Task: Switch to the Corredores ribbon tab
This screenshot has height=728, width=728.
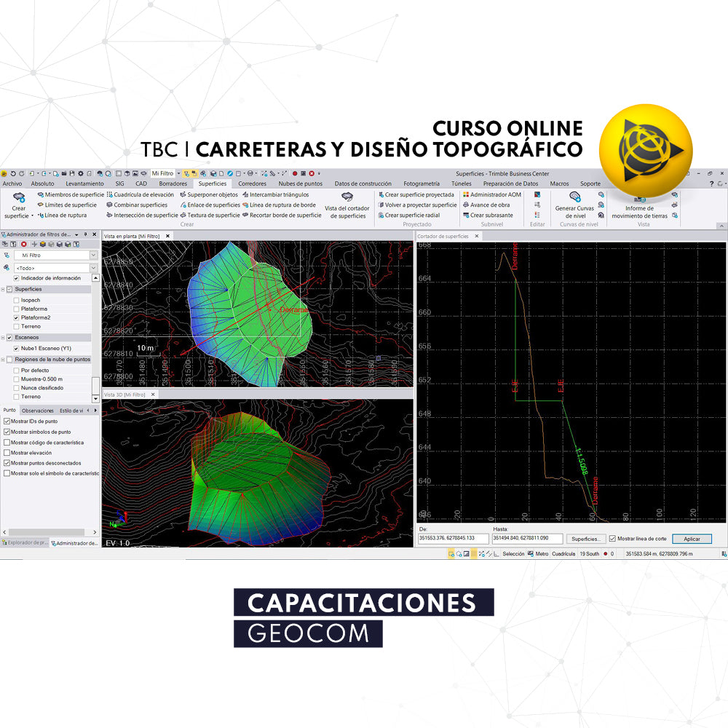Action: coord(252,184)
